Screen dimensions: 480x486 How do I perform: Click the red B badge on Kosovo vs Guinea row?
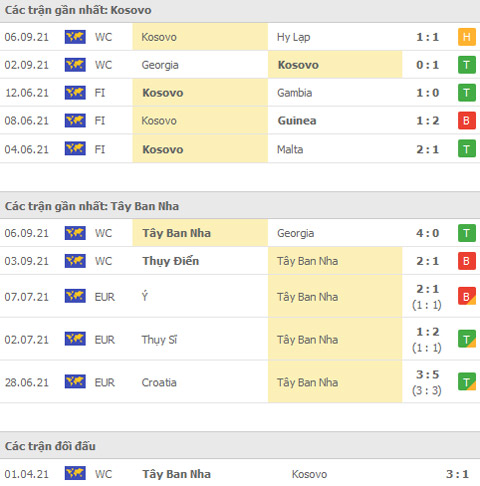point(467,121)
